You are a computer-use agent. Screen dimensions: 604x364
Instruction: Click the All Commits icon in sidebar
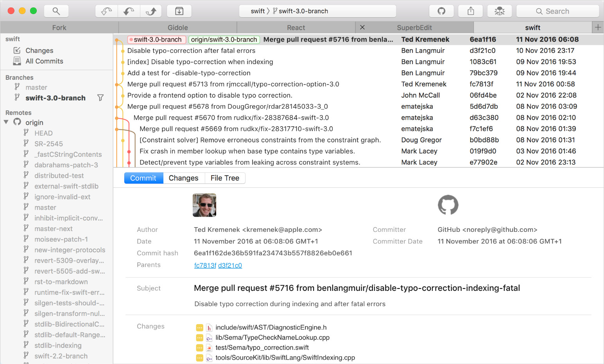(17, 61)
